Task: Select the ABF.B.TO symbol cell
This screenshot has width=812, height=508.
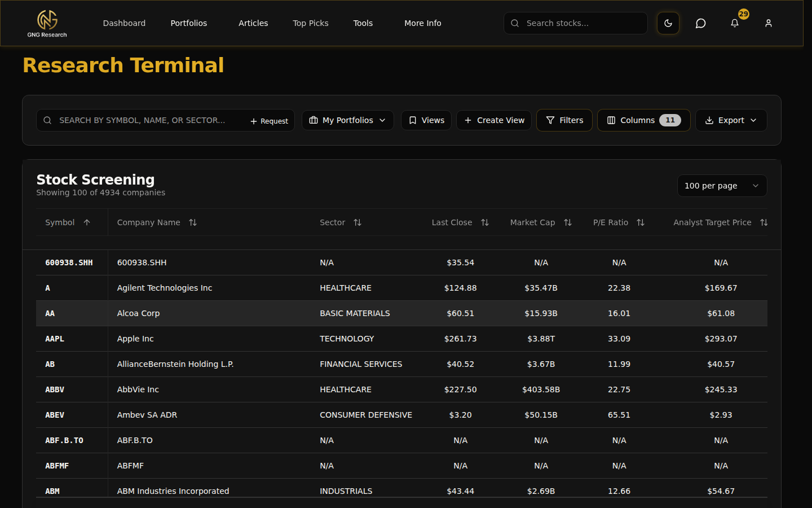Action: (x=64, y=440)
